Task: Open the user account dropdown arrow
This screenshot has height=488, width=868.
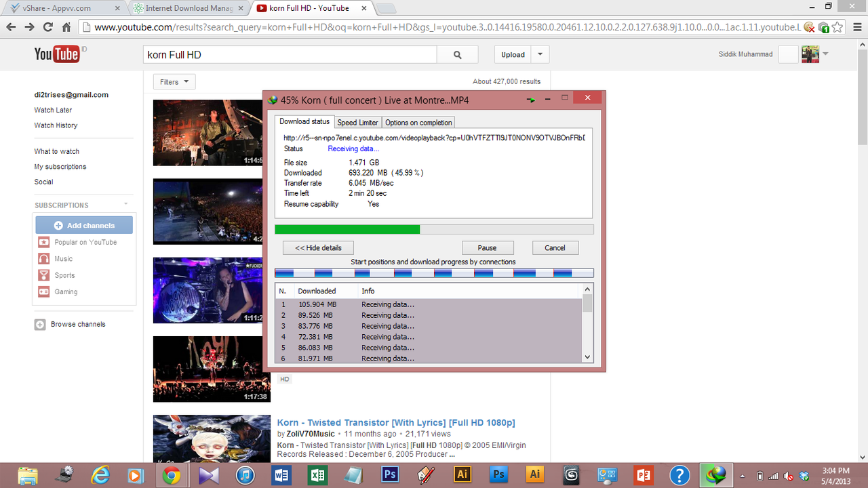Action: click(825, 54)
